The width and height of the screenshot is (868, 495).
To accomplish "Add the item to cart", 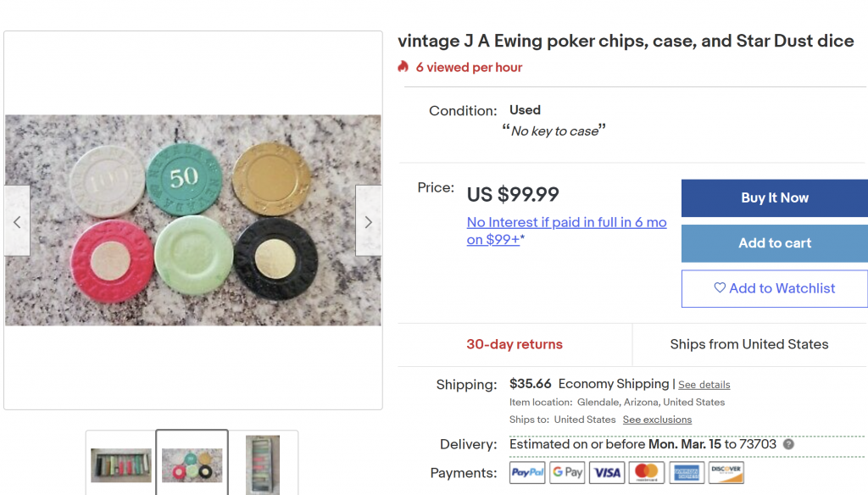I will point(774,243).
